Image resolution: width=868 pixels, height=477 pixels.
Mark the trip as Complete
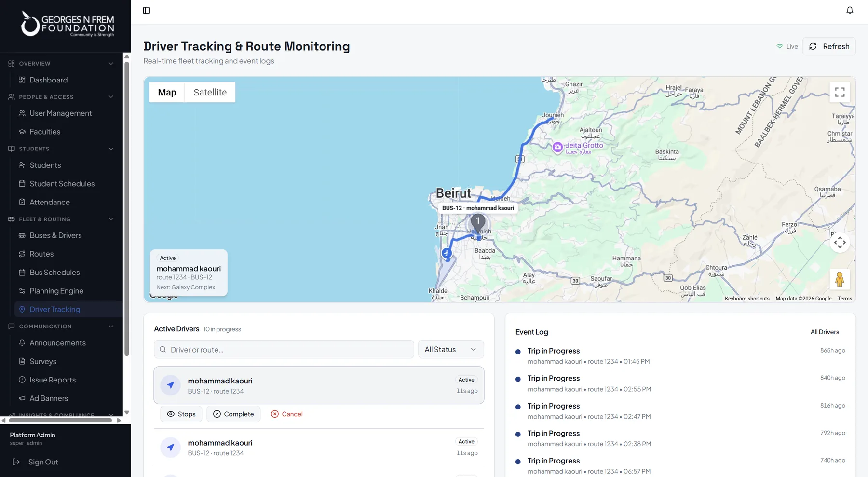tap(233, 414)
